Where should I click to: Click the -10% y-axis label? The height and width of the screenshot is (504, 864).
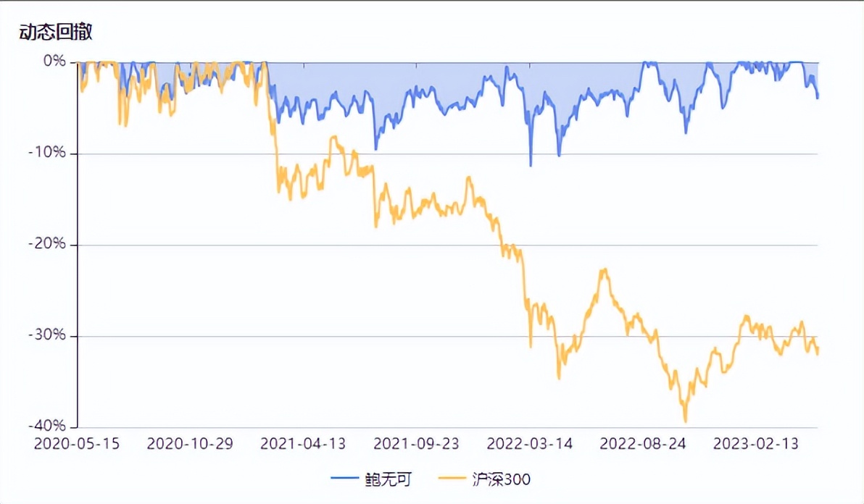[x=47, y=154]
